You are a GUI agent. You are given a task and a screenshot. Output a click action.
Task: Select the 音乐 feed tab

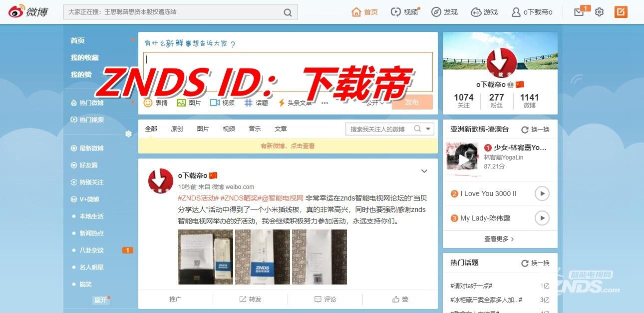coord(255,129)
